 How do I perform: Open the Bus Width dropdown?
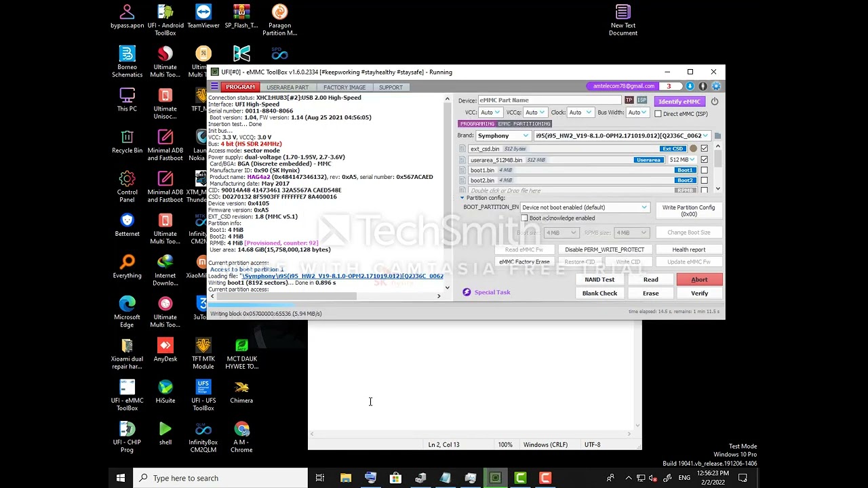pyautogui.click(x=637, y=113)
